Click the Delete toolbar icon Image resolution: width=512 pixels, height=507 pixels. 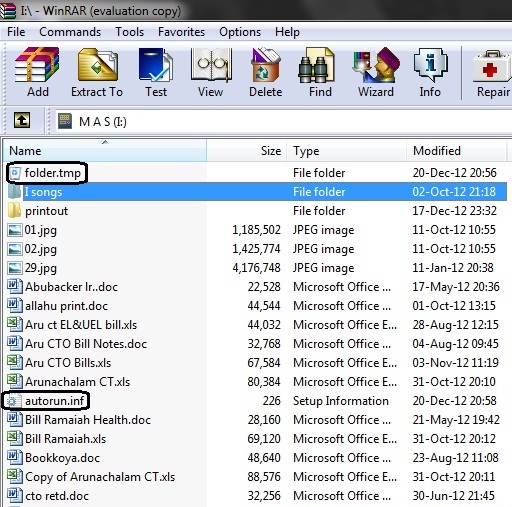click(265, 65)
